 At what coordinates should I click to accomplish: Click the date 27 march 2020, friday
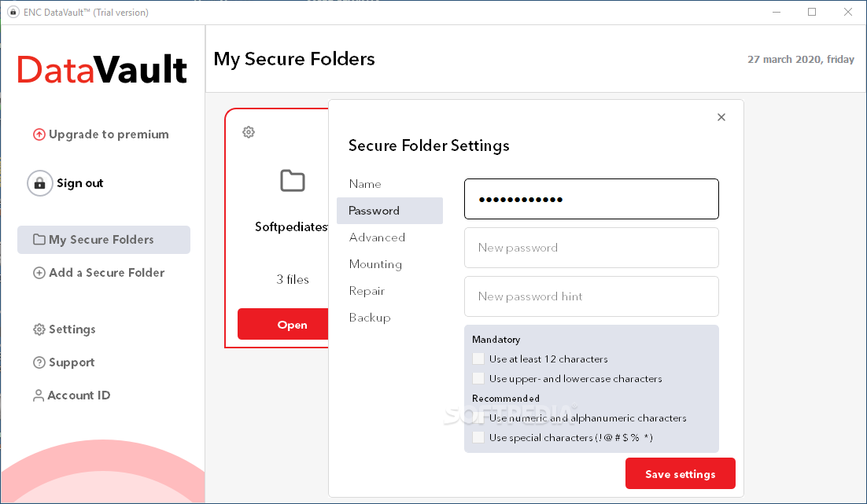point(801,59)
